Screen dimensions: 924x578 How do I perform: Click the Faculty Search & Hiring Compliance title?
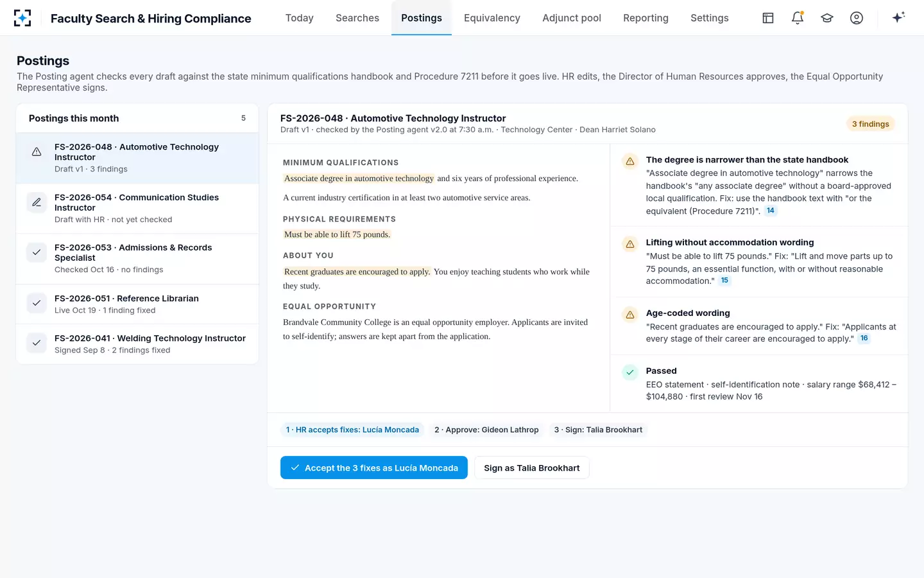point(151,19)
